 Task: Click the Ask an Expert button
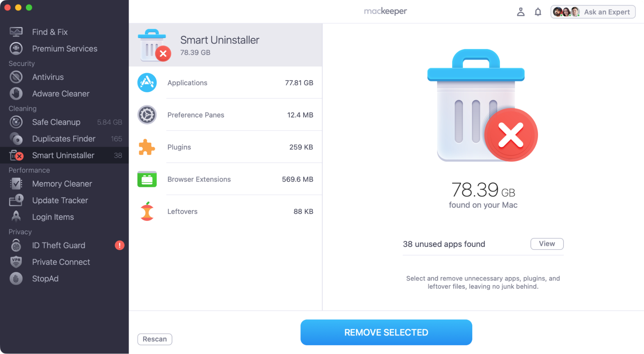593,12
